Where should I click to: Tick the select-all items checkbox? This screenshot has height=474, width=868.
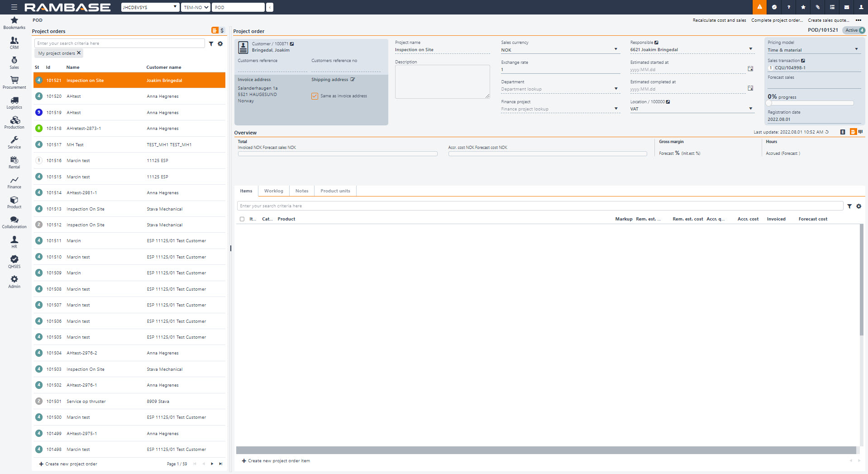242,219
